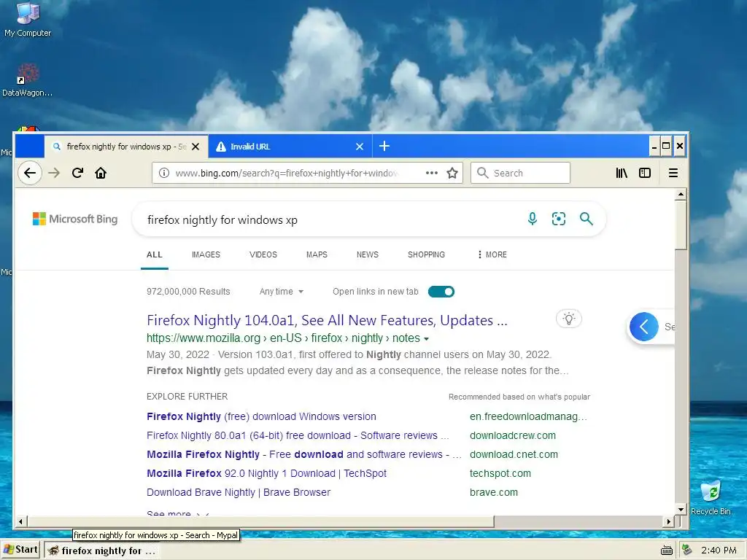Click the network tray icon
Screen dimensions: 747x560
pos(686,550)
